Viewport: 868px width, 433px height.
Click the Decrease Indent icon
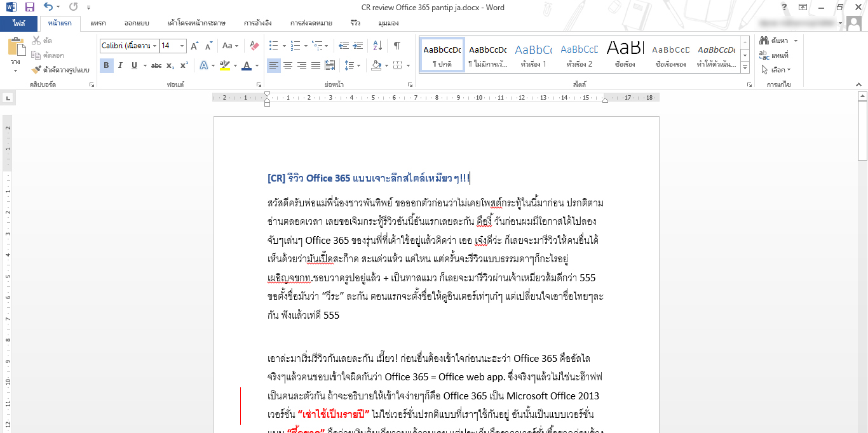click(344, 46)
